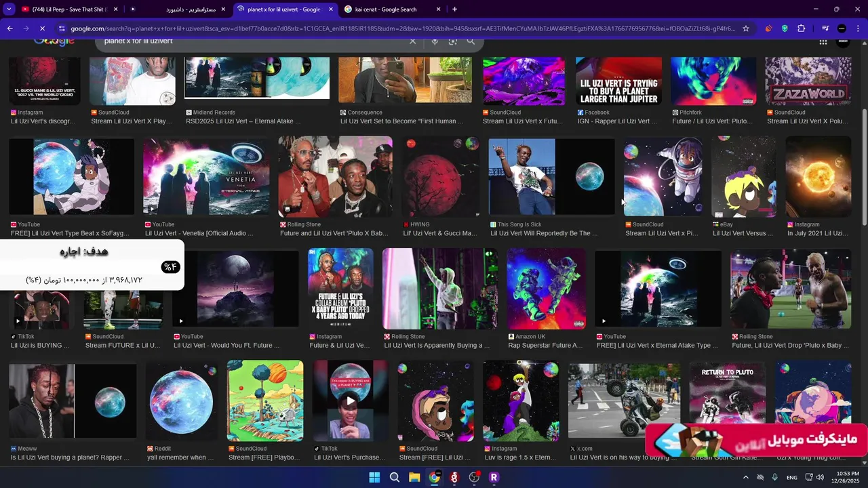The image size is (868, 488).
Task: Open the Chrome three-dot menu
Action: [859, 28]
